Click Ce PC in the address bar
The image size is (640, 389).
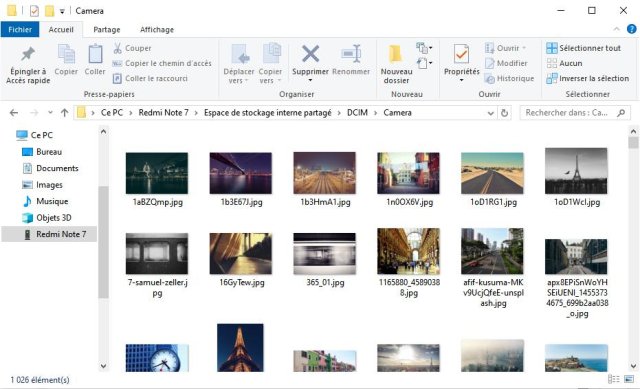(112, 113)
